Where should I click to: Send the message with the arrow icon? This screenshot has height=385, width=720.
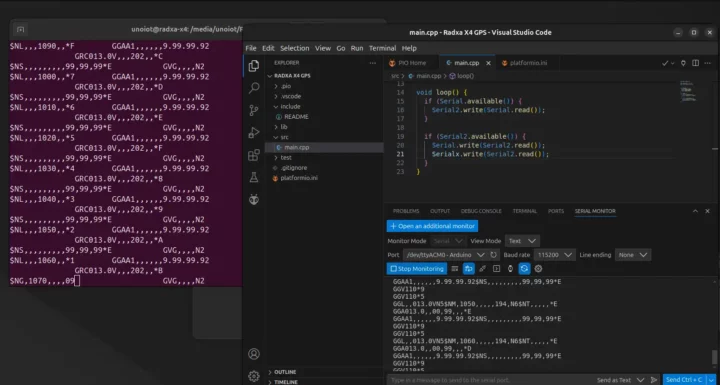pos(654,380)
